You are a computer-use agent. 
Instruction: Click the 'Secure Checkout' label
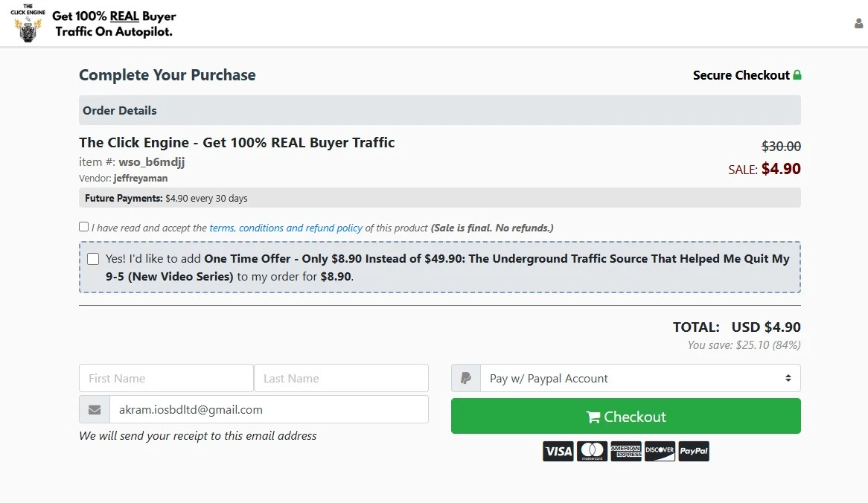point(741,75)
